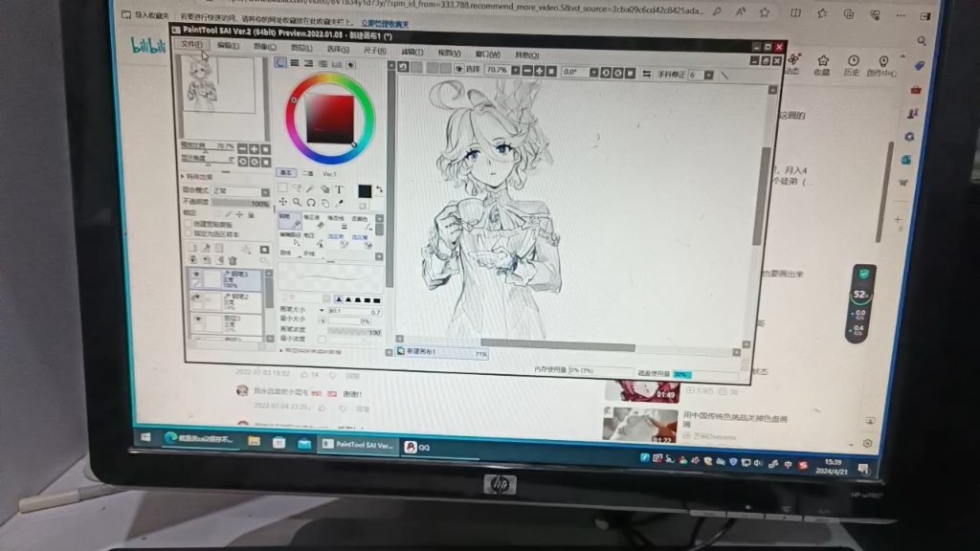Select the Magic Wand selection tool
Screen dimensions: 980x551
[311, 189]
